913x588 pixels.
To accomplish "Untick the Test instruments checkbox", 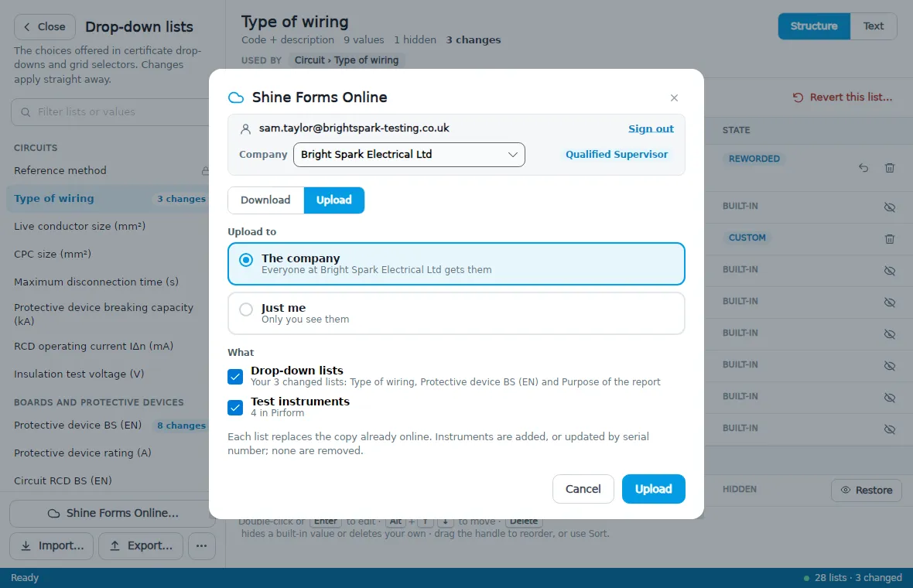I will (x=235, y=408).
